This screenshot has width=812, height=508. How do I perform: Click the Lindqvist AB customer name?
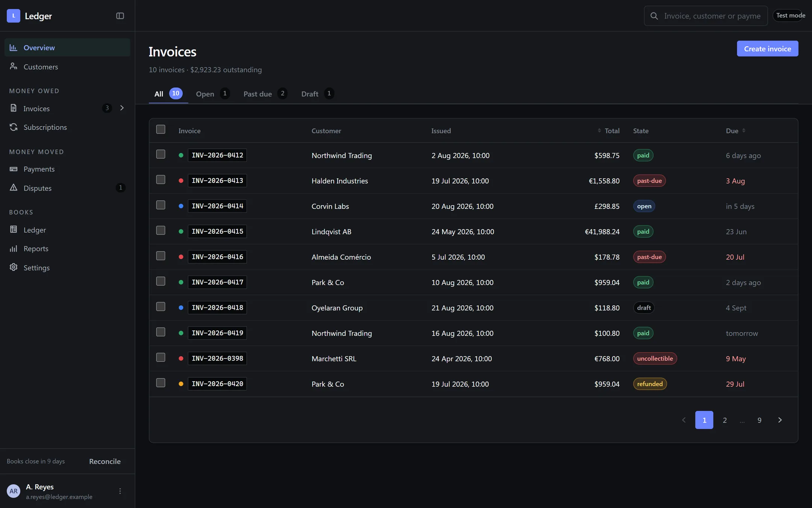coord(331,232)
